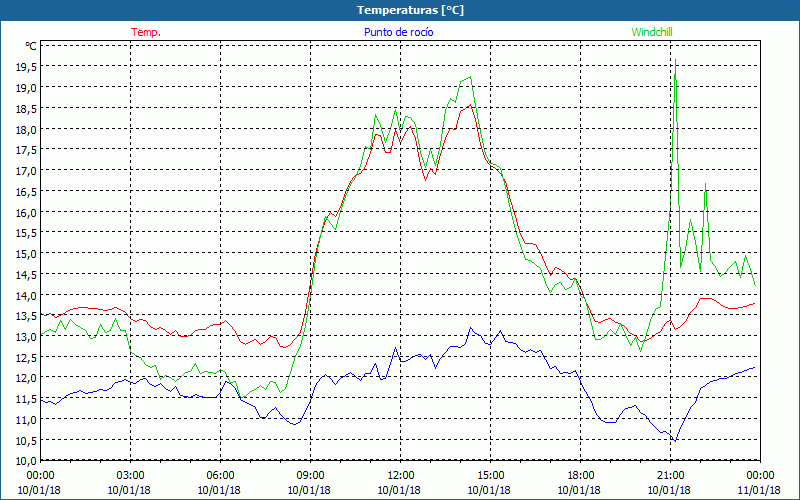Click the '15:00' x-axis time label

[x=491, y=476]
